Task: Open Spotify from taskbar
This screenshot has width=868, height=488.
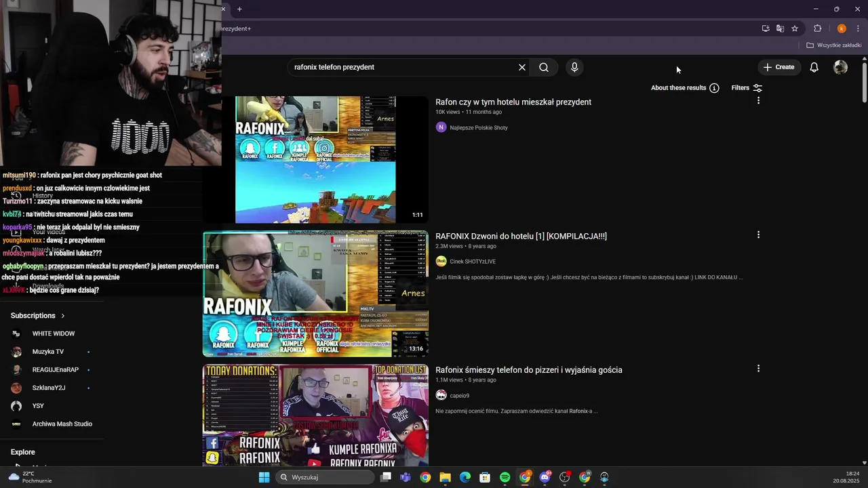Action: [505, 477]
